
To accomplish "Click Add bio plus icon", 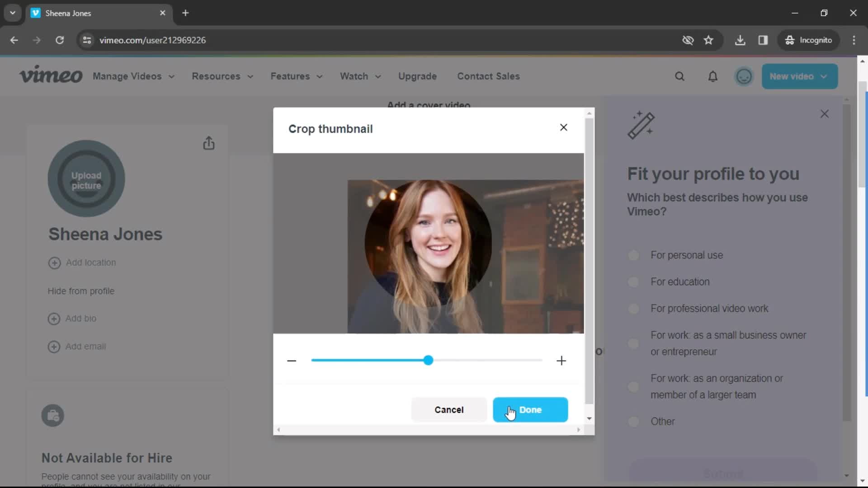I will pos(54,319).
